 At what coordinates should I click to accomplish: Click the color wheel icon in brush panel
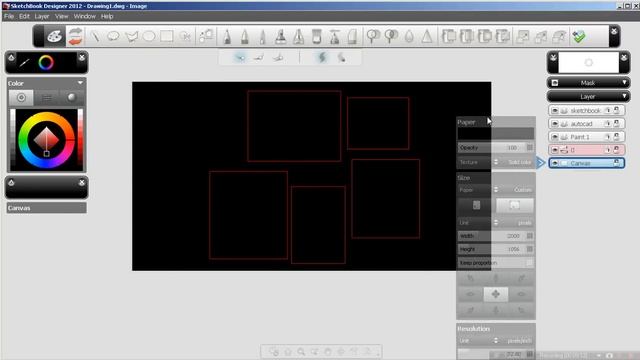(x=46, y=62)
